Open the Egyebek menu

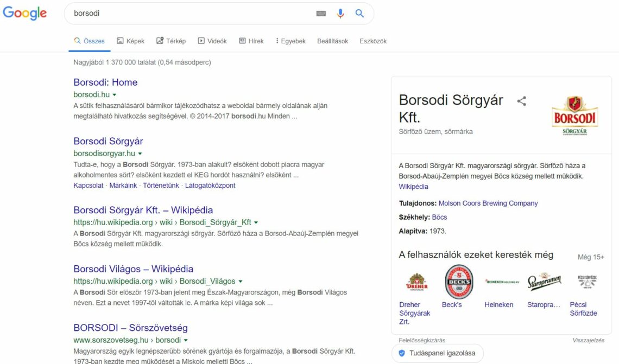click(x=290, y=41)
